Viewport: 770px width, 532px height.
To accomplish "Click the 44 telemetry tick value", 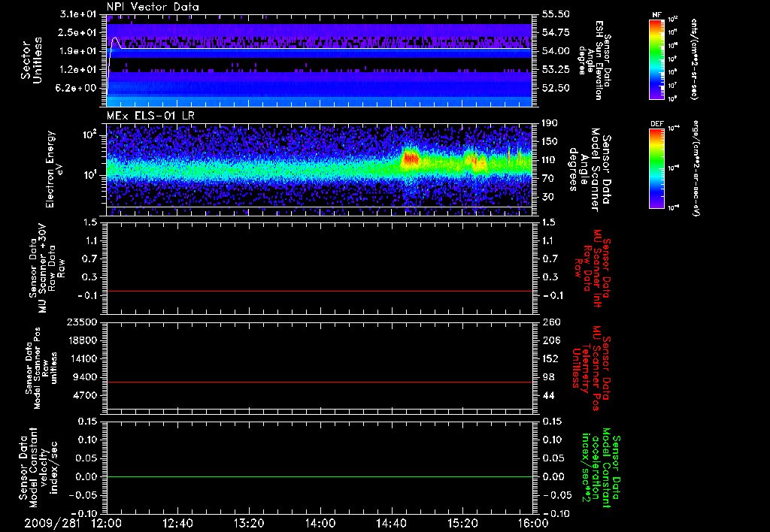I will point(548,395).
